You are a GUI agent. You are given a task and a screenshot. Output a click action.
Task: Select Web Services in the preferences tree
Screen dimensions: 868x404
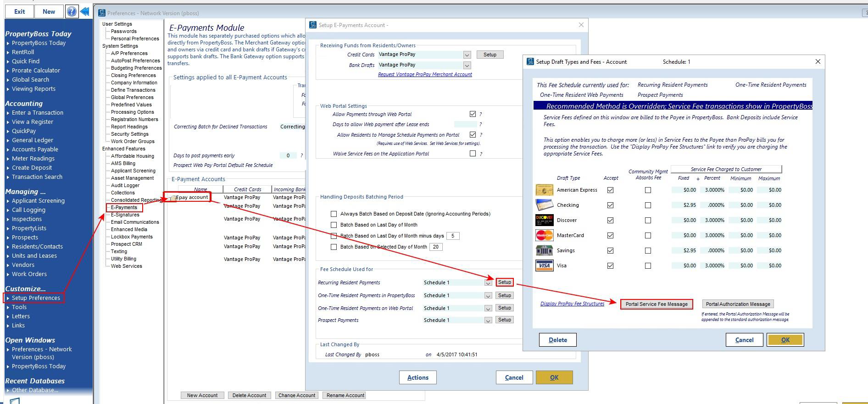pyautogui.click(x=126, y=266)
